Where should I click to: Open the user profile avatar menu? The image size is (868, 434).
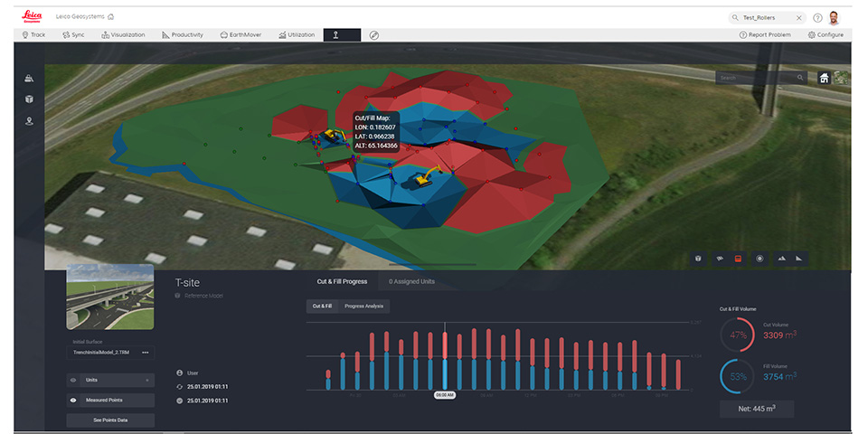pos(834,17)
